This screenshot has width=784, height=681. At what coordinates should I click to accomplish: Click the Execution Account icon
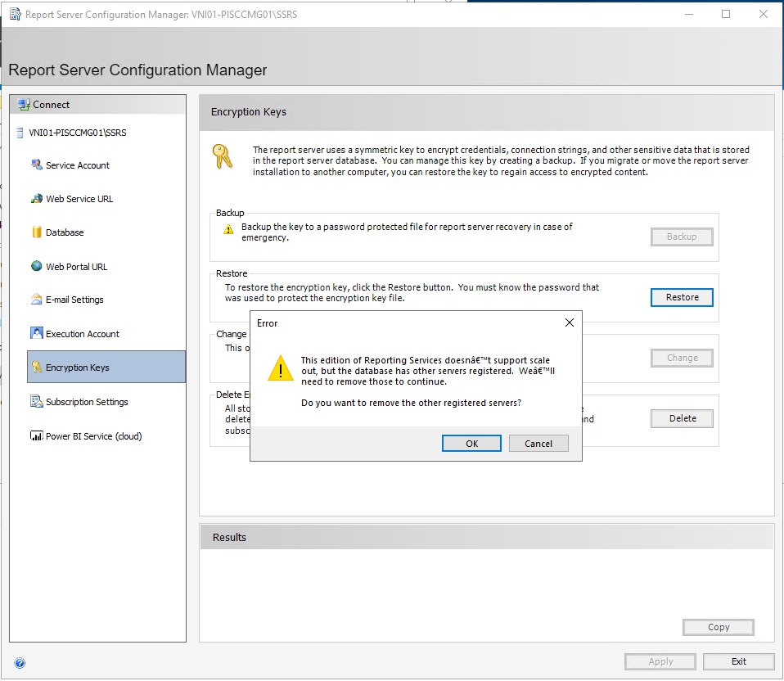tap(37, 333)
